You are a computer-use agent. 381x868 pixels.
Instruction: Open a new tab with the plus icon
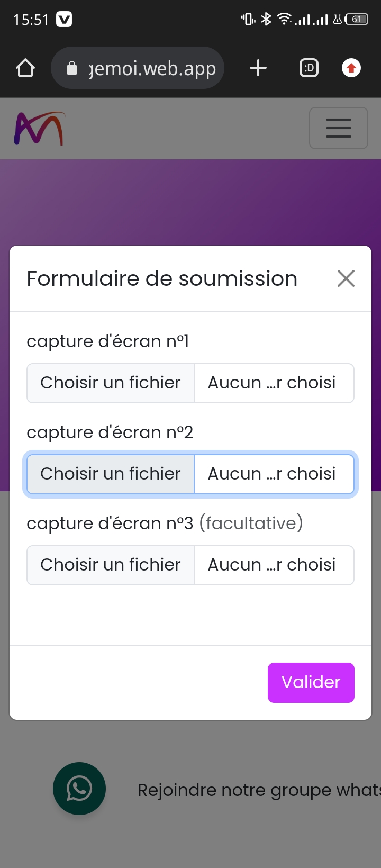(258, 68)
